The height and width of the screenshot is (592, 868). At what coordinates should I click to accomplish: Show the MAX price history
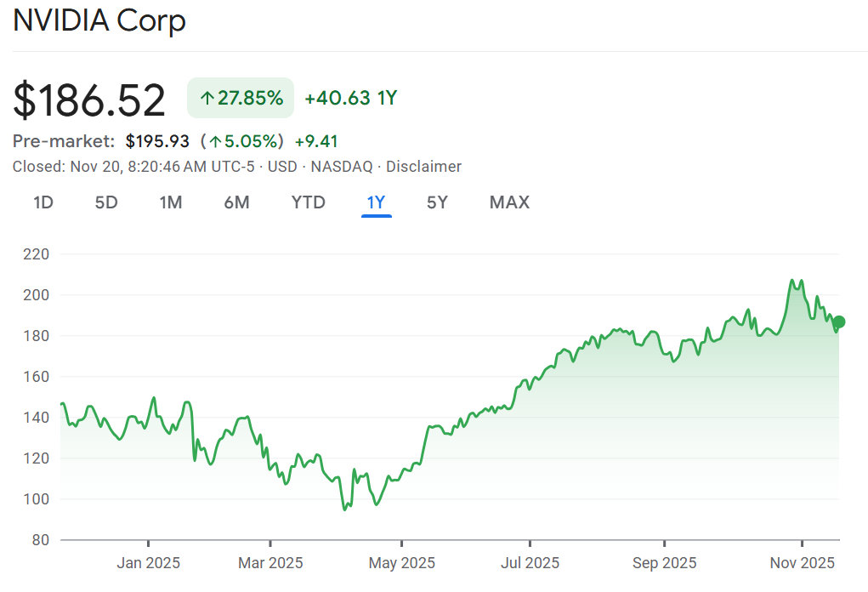[509, 202]
